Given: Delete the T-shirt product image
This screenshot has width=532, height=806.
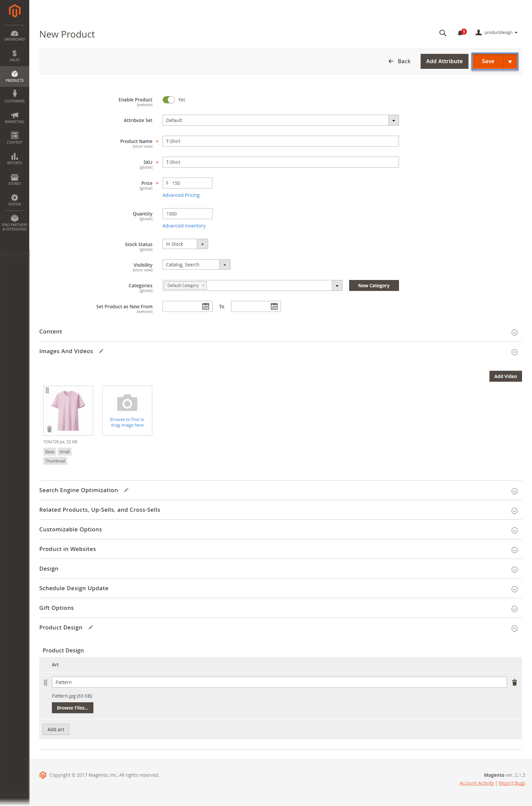Looking at the screenshot, I should pyautogui.click(x=49, y=429).
